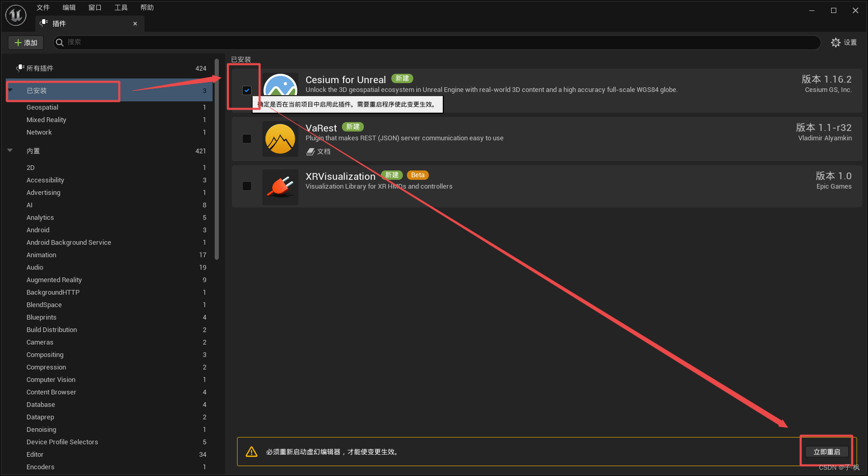Click the 所有插件 category icon
868x476 pixels.
pos(20,68)
